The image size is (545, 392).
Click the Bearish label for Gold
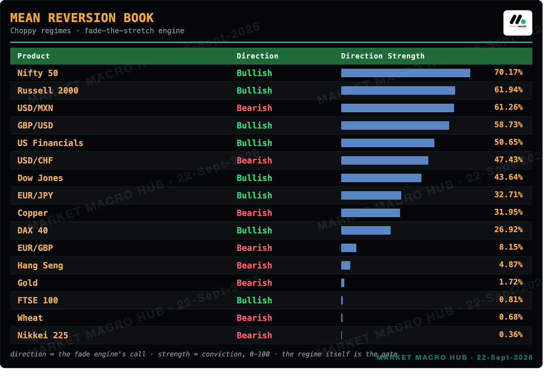coord(255,283)
